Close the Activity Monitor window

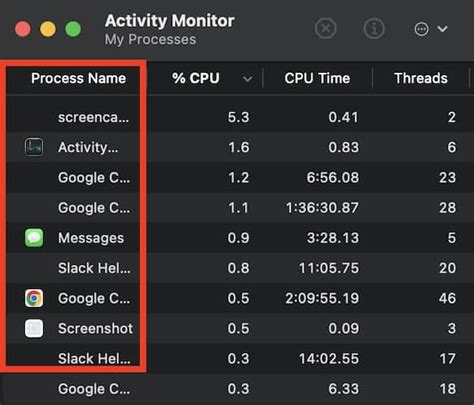(23, 29)
